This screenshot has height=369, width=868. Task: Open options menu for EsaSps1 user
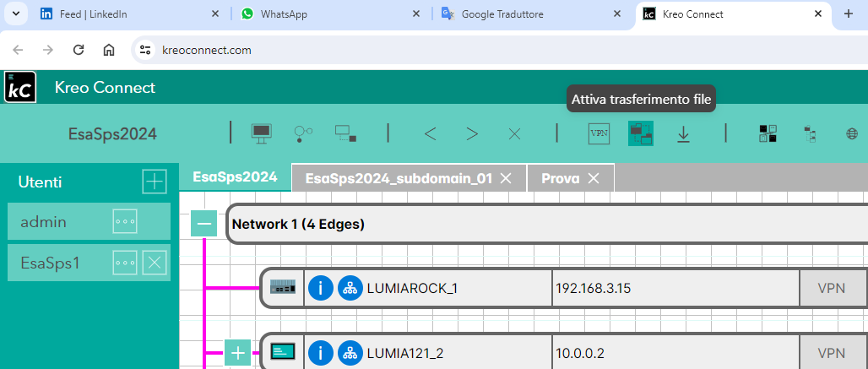[125, 263]
